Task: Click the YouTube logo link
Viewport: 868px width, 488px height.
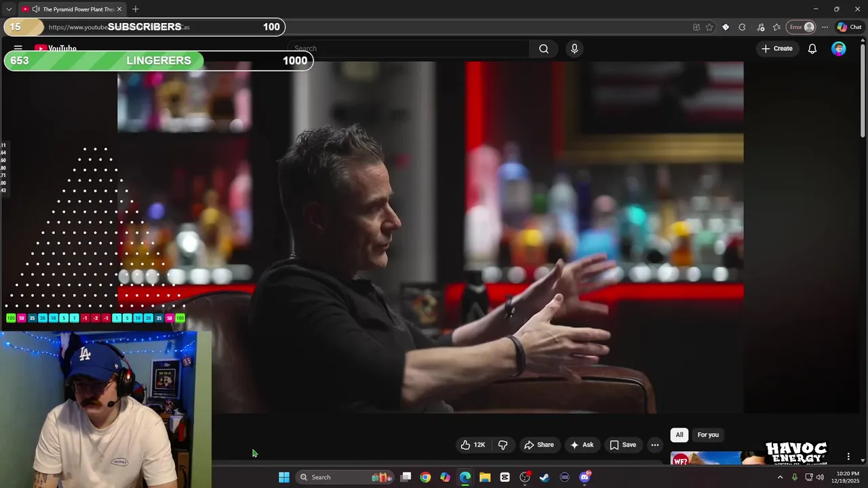Action: (56, 49)
